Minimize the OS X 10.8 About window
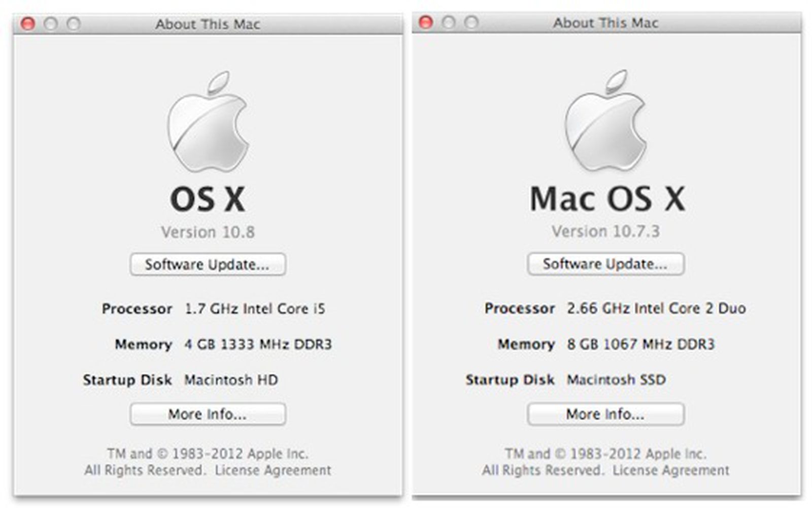The width and height of the screenshot is (812, 508). [51, 24]
